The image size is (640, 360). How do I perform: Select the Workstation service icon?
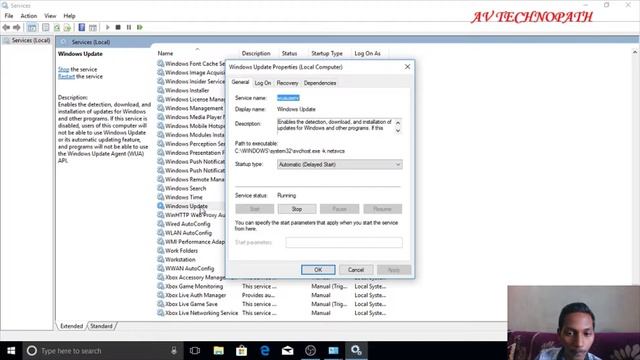(160, 260)
